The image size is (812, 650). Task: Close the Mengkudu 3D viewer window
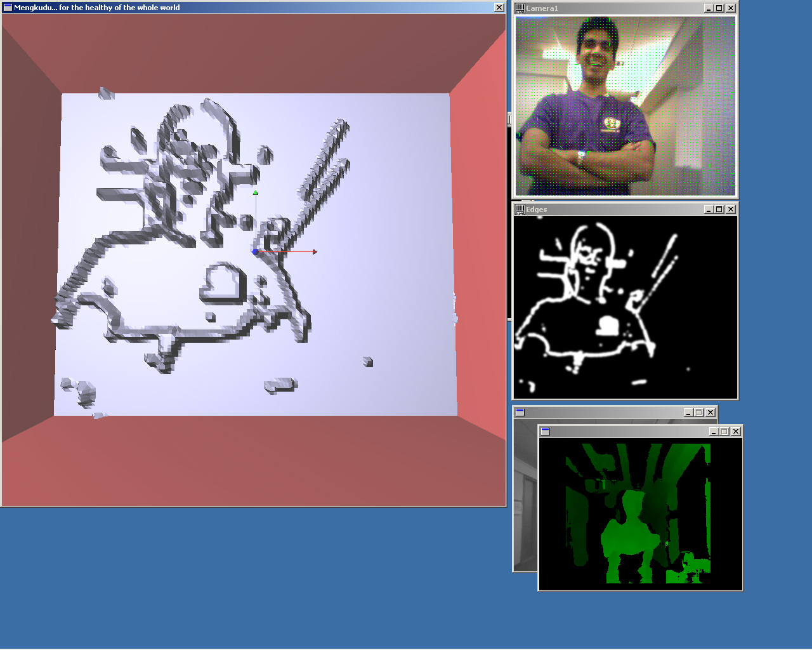pyautogui.click(x=499, y=8)
